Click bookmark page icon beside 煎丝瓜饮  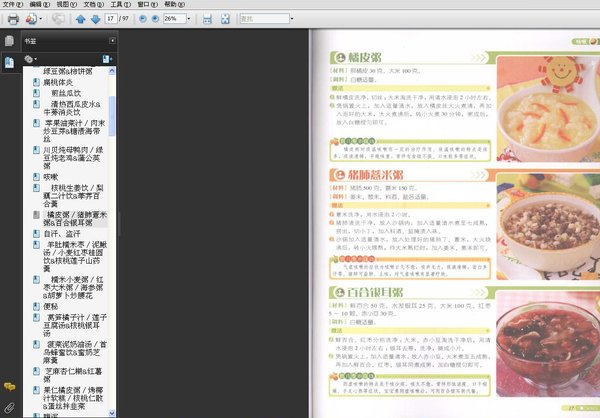coord(36,93)
